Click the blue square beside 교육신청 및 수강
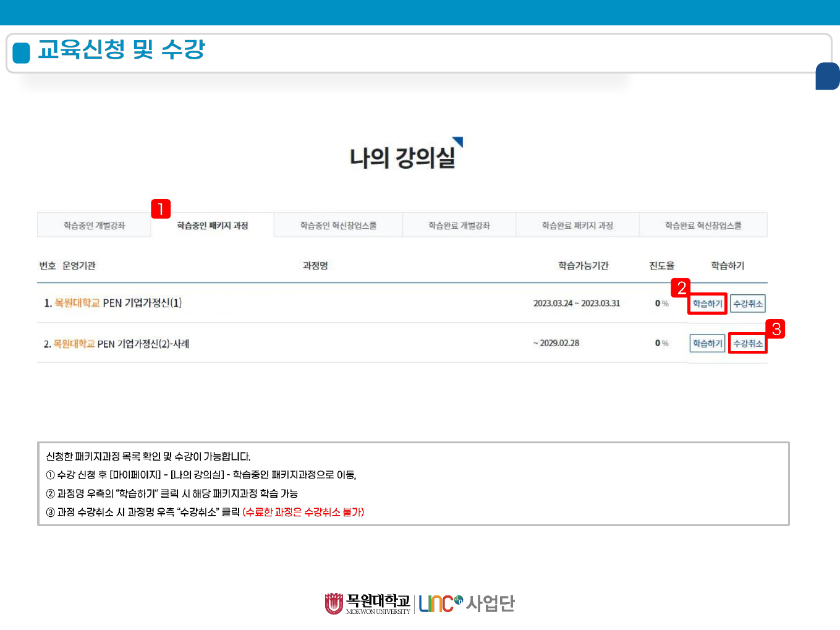This screenshot has width=840, height=630. point(22,53)
